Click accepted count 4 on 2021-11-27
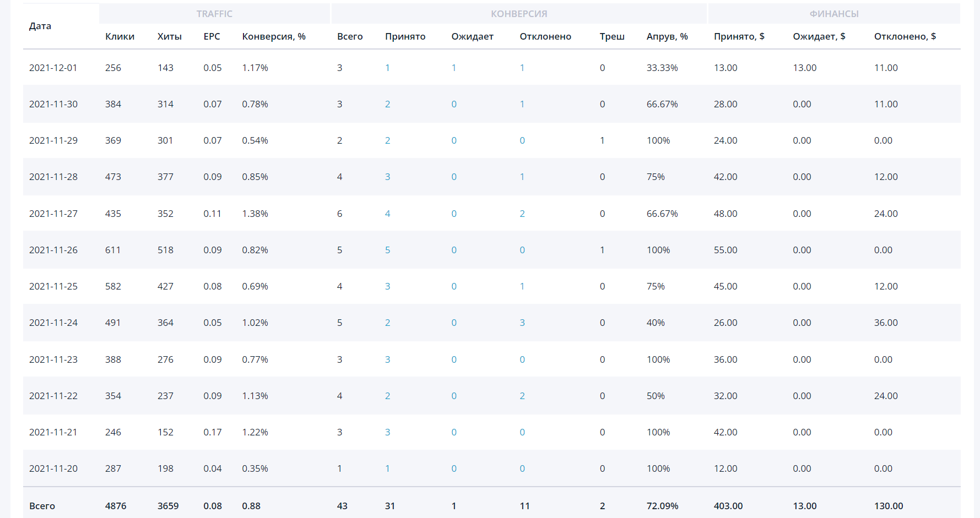Screen dimensions: 980x518 pyautogui.click(x=387, y=214)
